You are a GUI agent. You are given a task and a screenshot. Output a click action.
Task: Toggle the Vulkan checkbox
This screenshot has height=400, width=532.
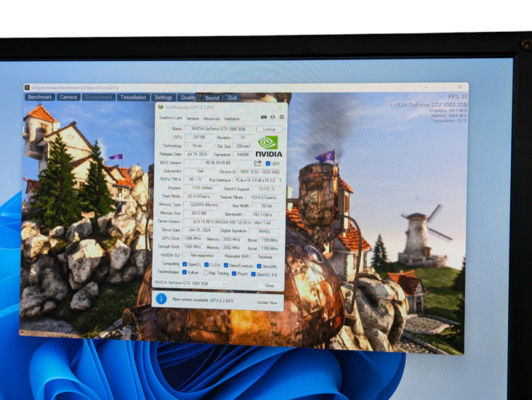[x=185, y=272]
